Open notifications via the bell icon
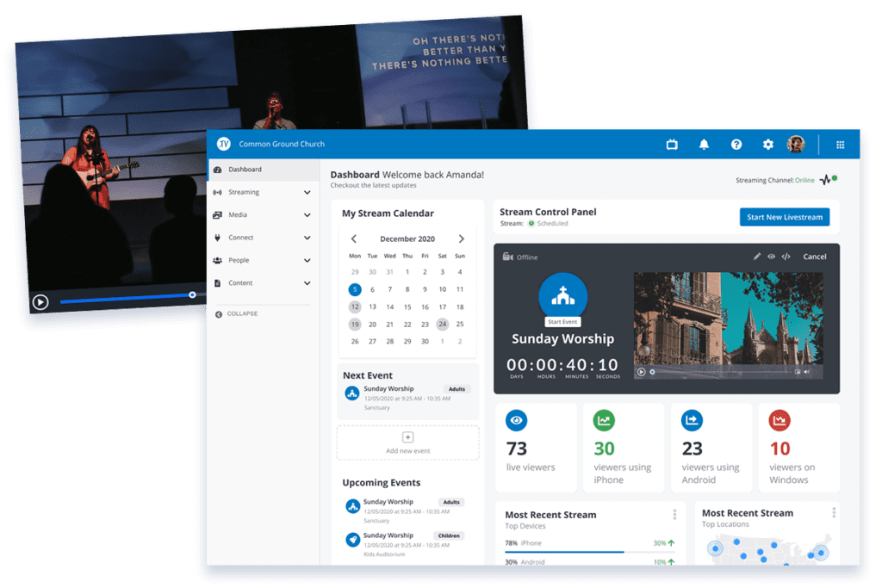882x588 pixels. click(703, 145)
